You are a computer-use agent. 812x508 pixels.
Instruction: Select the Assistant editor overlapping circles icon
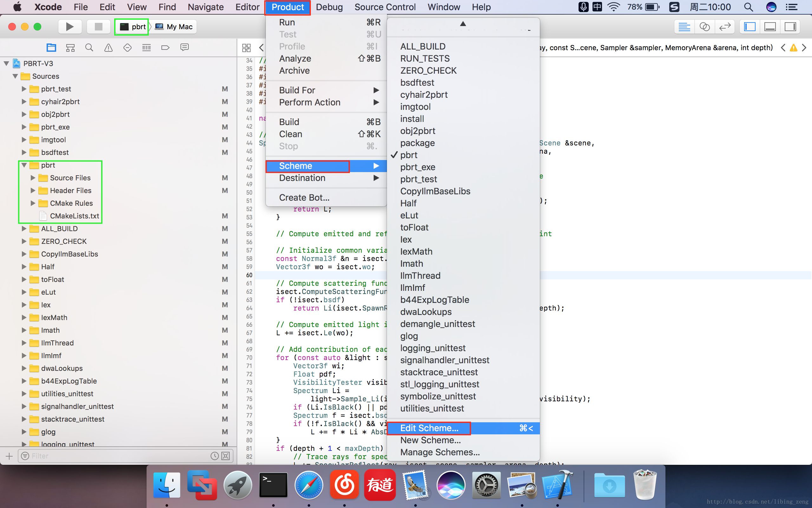click(x=704, y=27)
